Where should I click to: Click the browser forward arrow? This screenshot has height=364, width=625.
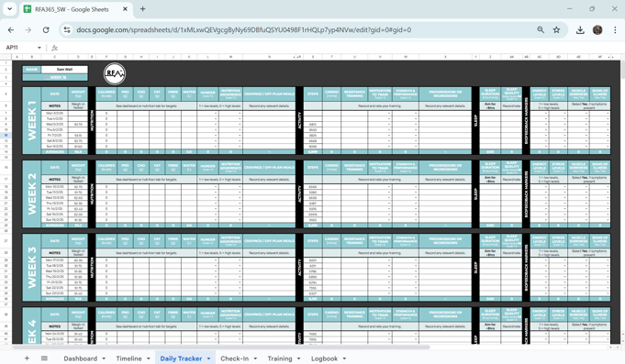pos(28,30)
